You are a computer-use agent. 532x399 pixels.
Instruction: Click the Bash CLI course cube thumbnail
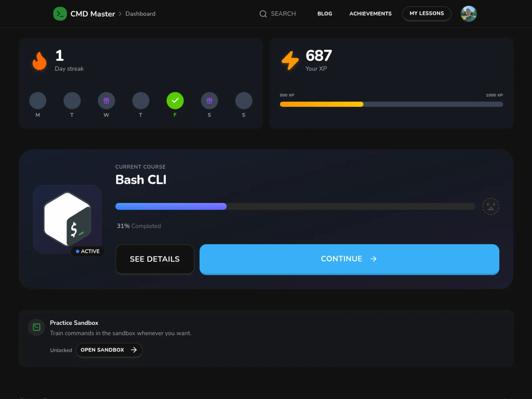coord(67,219)
